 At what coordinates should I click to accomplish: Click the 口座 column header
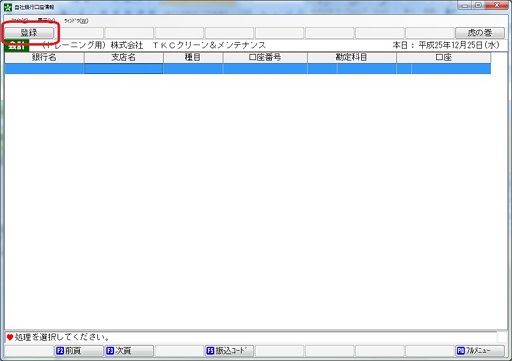(x=444, y=57)
